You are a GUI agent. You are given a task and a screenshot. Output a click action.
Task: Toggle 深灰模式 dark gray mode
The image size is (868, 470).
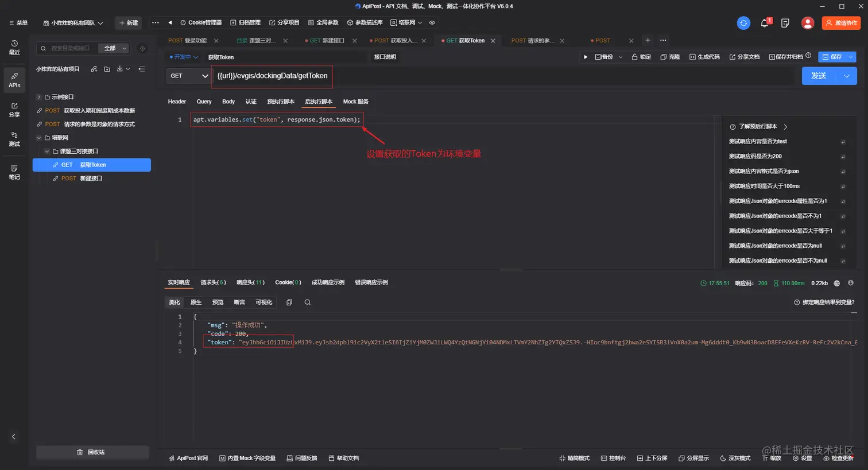(735, 459)
